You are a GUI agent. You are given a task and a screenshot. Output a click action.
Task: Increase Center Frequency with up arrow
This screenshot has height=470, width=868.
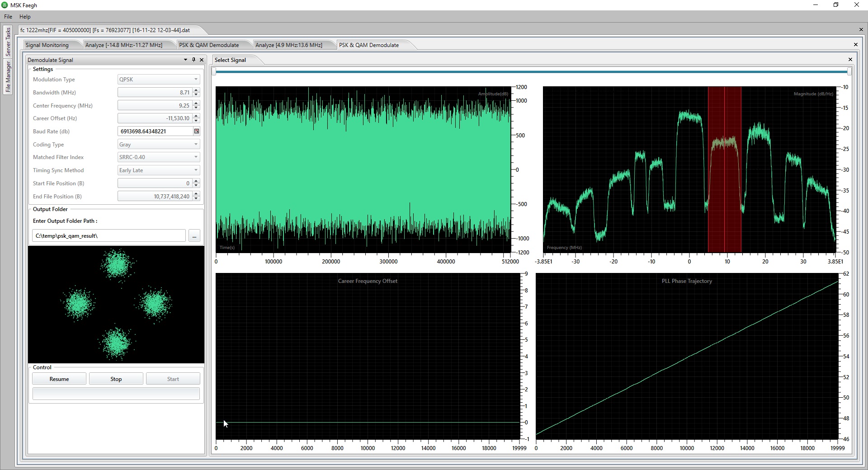click(x=196, y=103)
